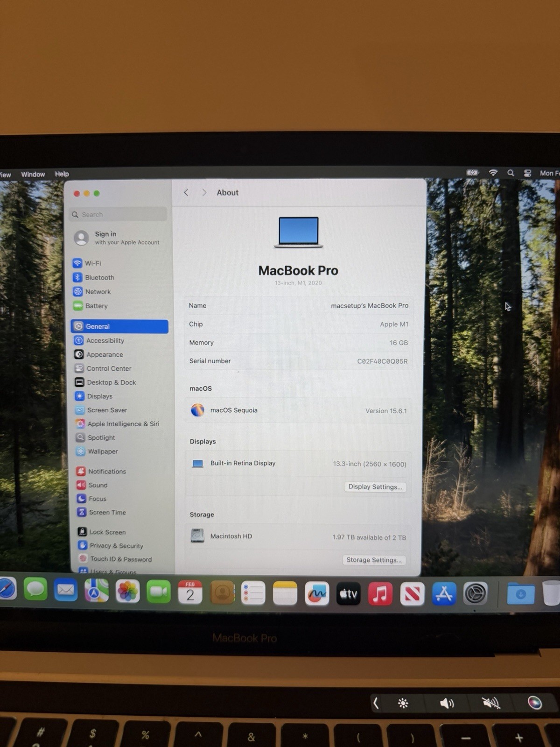Click the Chip Apple M1 row
This screenshot has width=560, height=747.
pos(299,324)
